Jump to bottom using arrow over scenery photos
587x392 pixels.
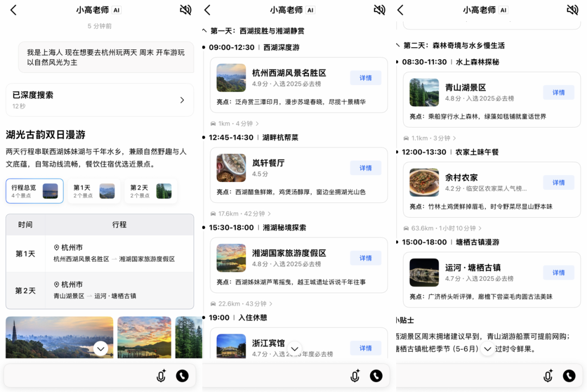pos(101,349)
